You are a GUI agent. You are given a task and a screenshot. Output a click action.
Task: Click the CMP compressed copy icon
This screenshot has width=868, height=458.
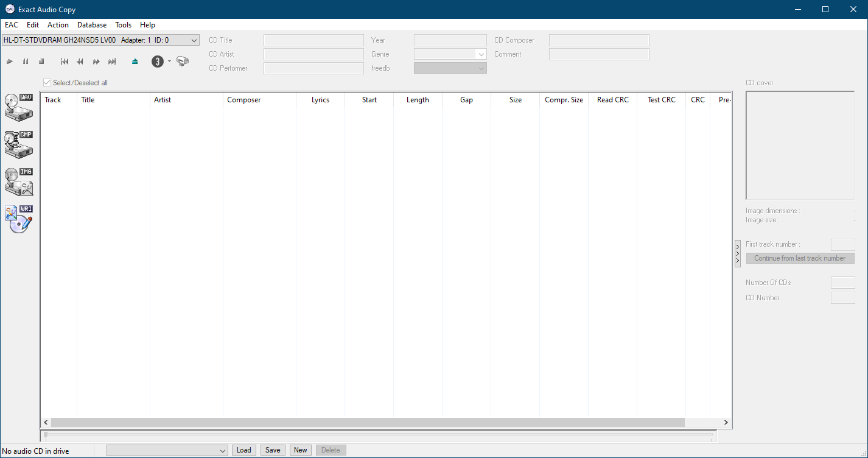click(18, 144)
